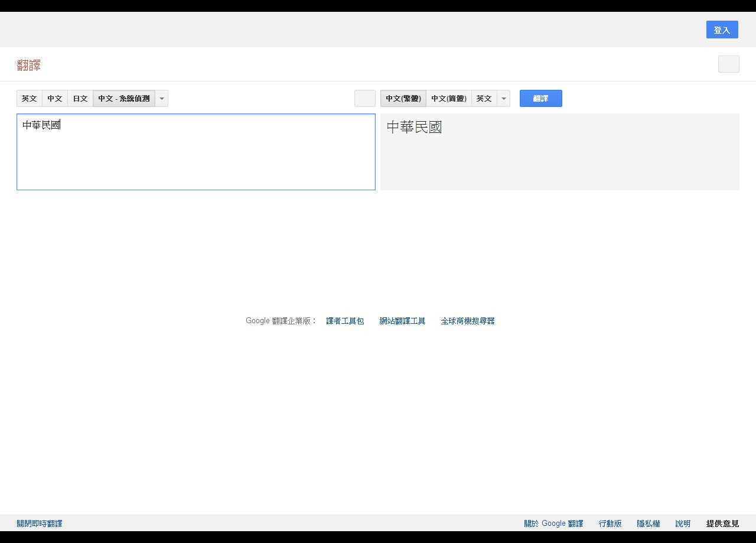Open the 譯者工具包 link
The height and width of the screenshot is (543, 756).
(345, 321)
